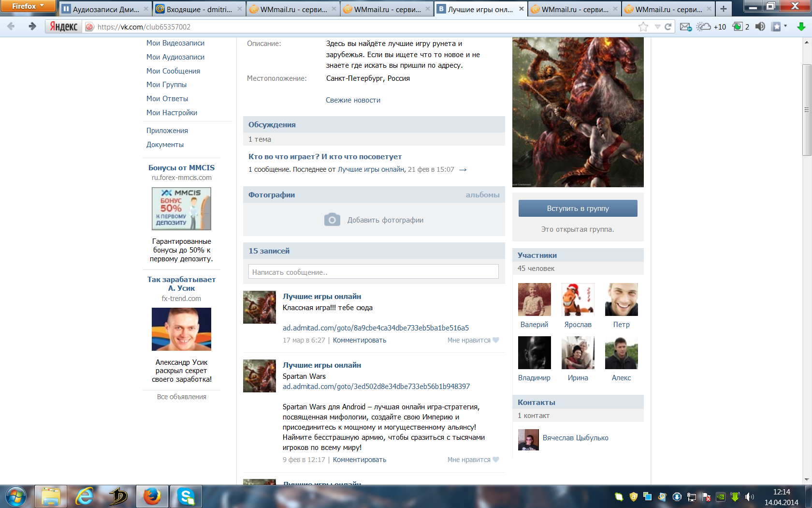Viewport: 812px width, 508px height.
Task: Like the Spartan Wars post heart
Action: point(495,460)
